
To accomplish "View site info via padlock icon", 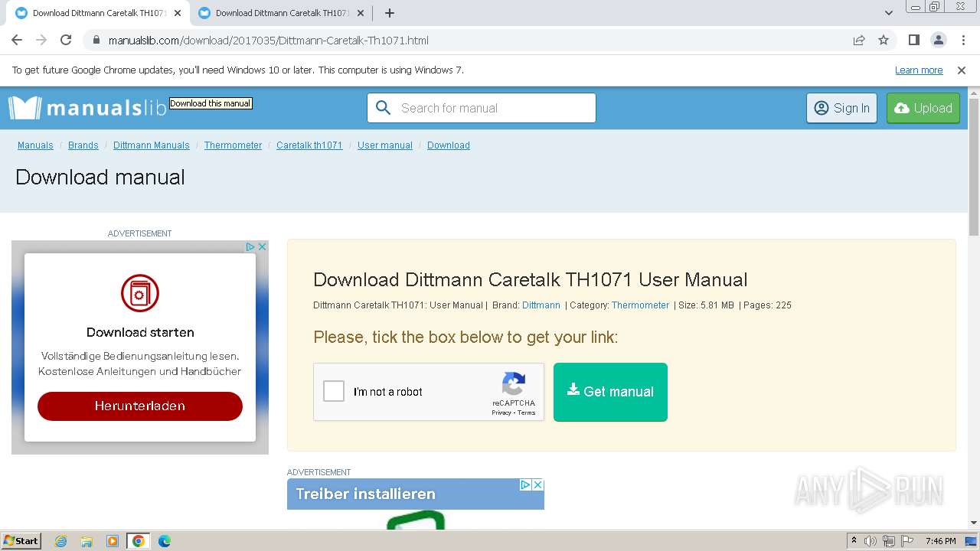I will tap(96, 40).
